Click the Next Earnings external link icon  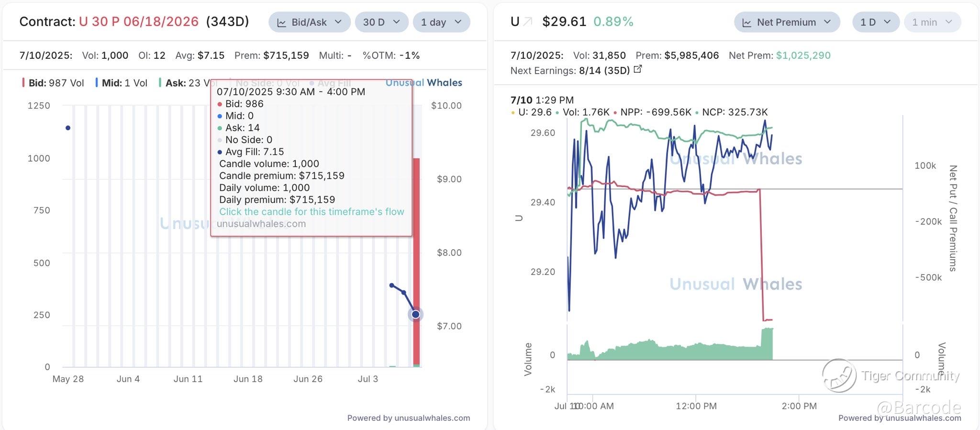[637, 70]
